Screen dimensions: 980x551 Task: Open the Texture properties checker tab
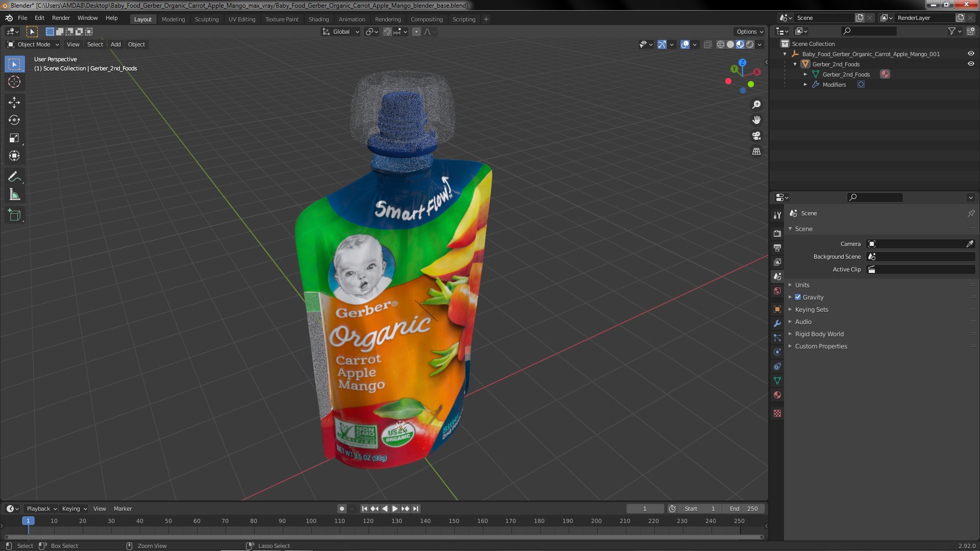pos(777,413)
